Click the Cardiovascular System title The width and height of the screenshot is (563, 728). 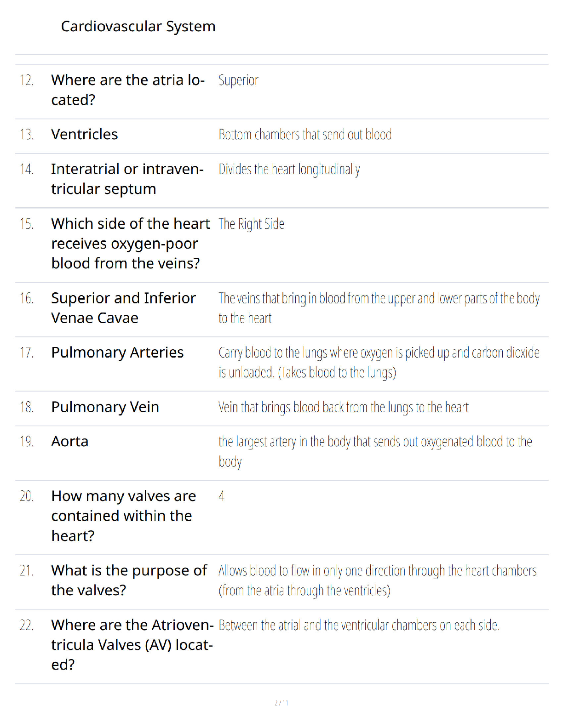click(138, 27)
